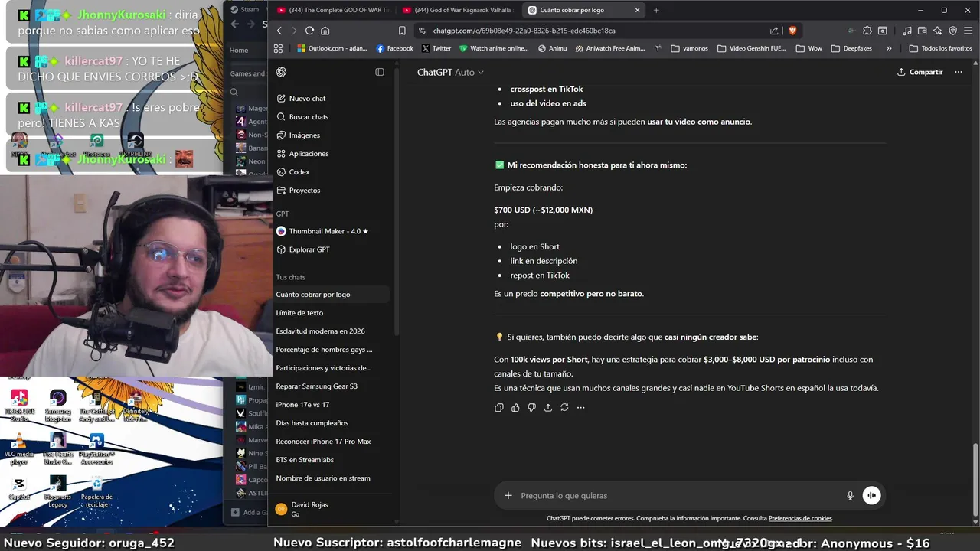Viewport: 980px width, 551px height.
Task: Open Todos los favoritos folder
Action: coord(939,48)
